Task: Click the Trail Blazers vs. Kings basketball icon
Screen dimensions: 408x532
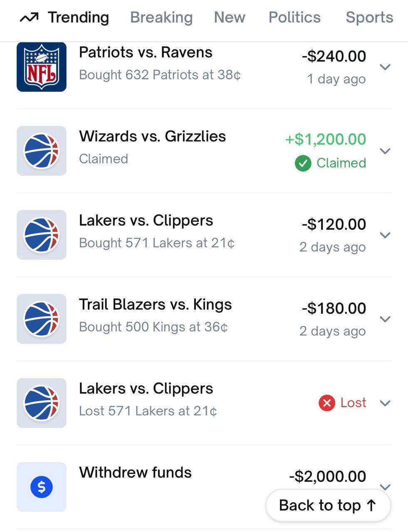Action: [42, 319]
